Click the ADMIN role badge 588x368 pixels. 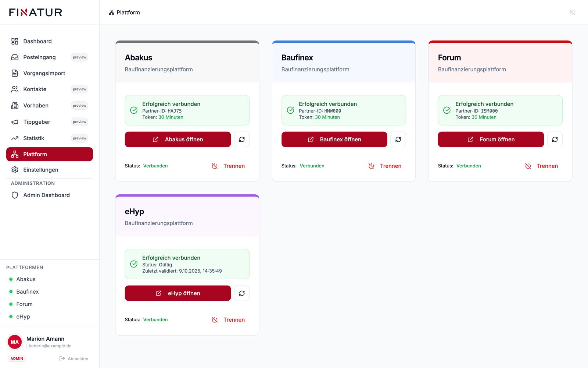pos(17,359)
